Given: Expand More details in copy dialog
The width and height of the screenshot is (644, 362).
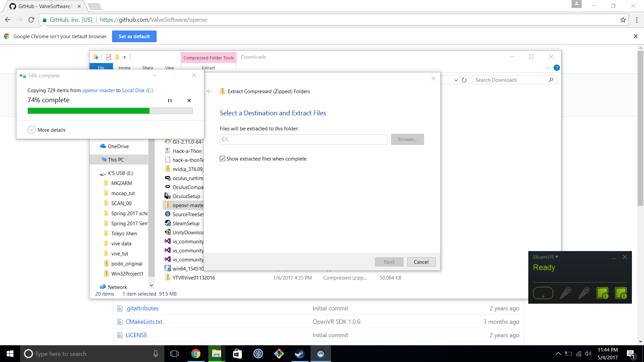Looking at the screenshot, I should [x=46, y=130].
